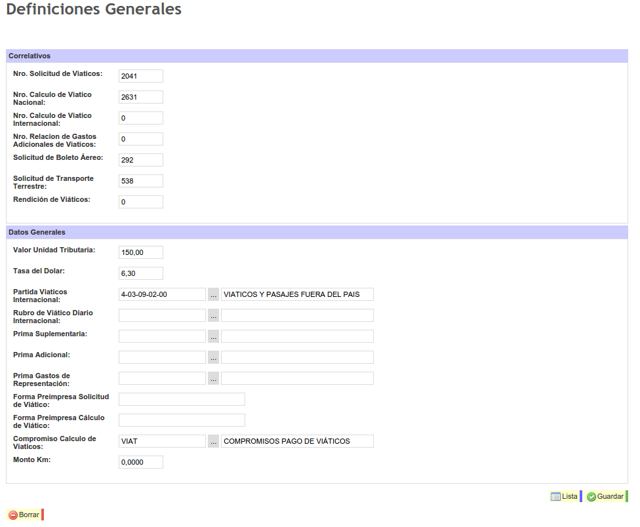Click the Partida Viaticos Internacional code field

pyautogui.click(x=161, y=295)
